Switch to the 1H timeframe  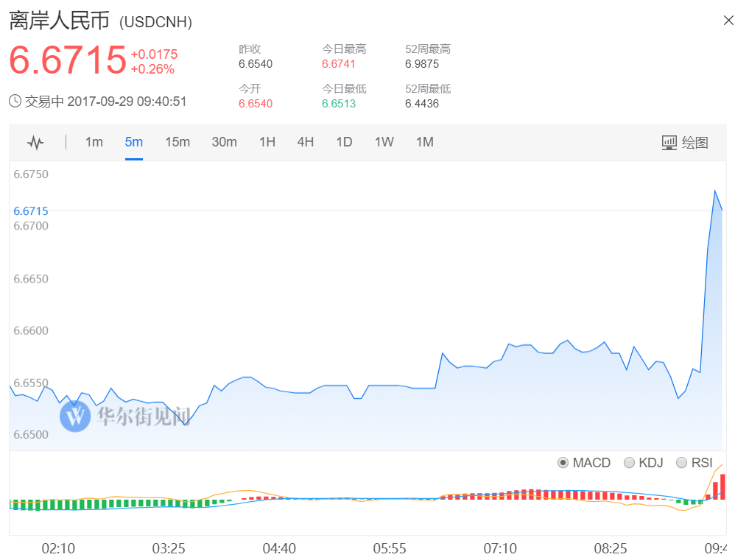pyautogui.click(x=267, y=142)
